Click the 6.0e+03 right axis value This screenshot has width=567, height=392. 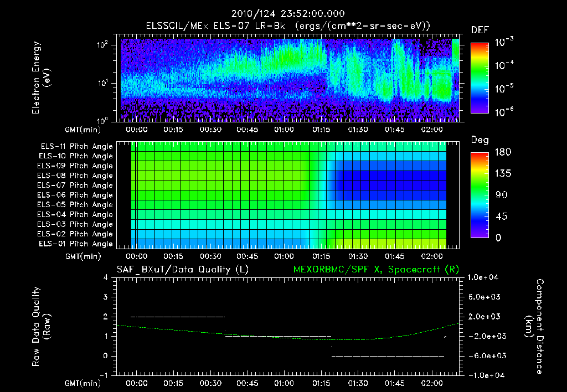484,297
